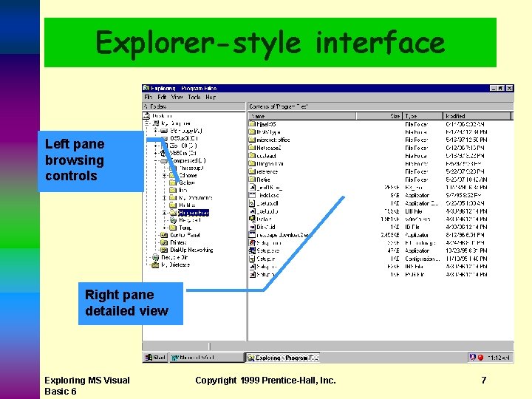Viewport: 532px width, 399px height.
Task: Click the shield tray icon on the taskbar
Action: [x=472, y=358]
